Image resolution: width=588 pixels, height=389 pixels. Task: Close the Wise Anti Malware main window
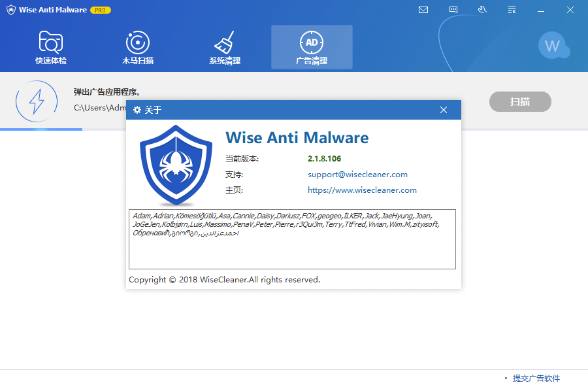pyautogui.click(x=570, y=10)
